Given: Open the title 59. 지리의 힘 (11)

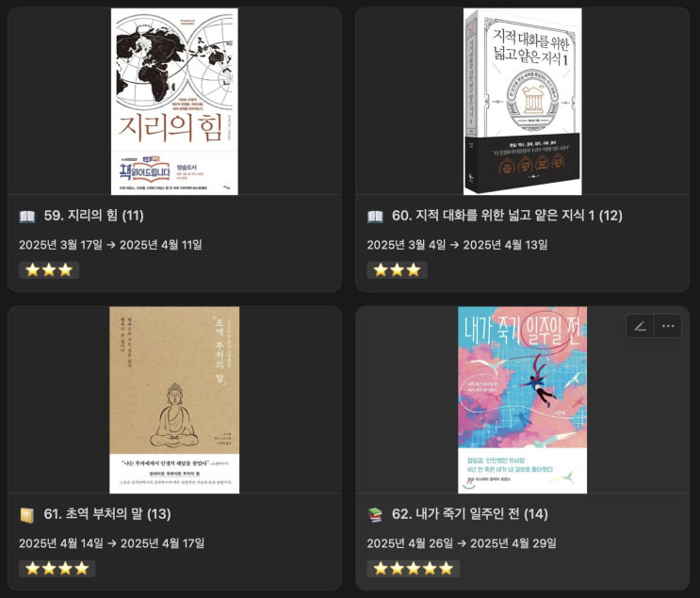Looking at the screenshot, I should point(94,216).
